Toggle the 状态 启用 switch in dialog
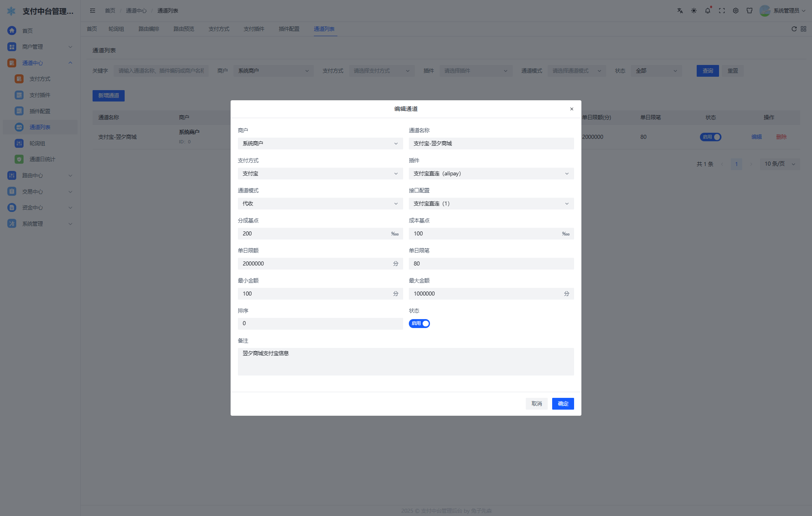The width and height of the screenshot is (812, 516). coord(419,324)
